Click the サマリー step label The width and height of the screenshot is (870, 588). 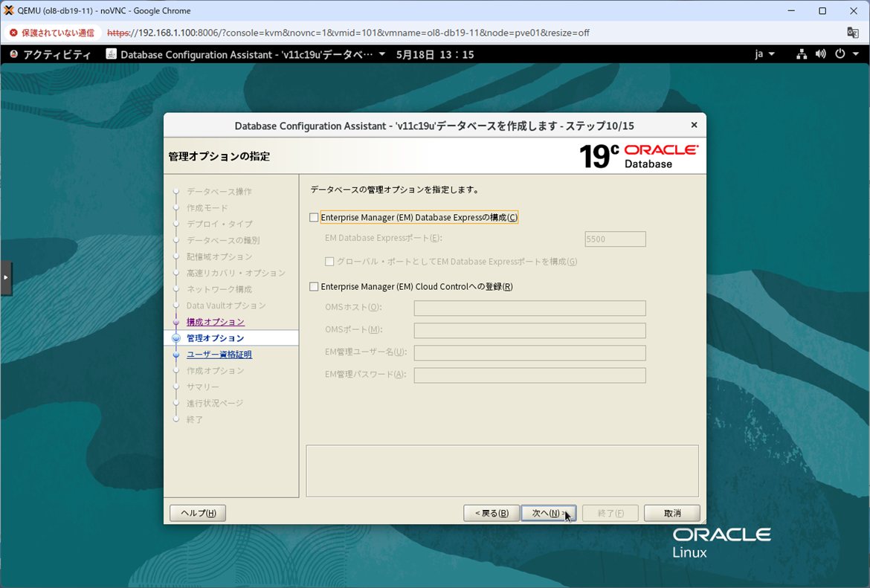click(202, 387)
